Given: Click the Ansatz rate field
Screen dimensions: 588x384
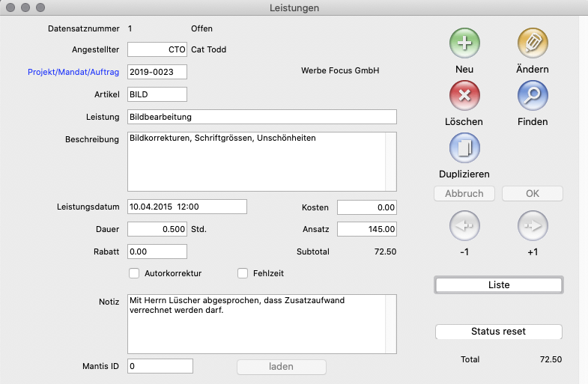Looking at the screenshot, I should [x=367, y=229].
